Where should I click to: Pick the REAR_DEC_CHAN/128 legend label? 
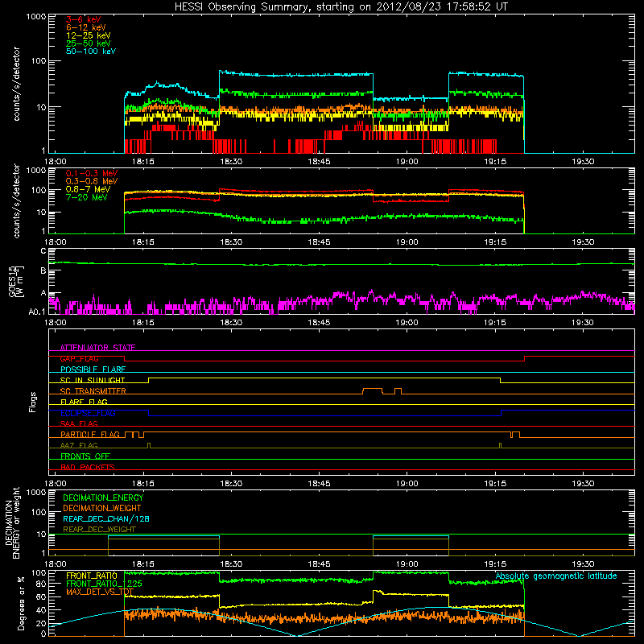[x=106, y=518]
